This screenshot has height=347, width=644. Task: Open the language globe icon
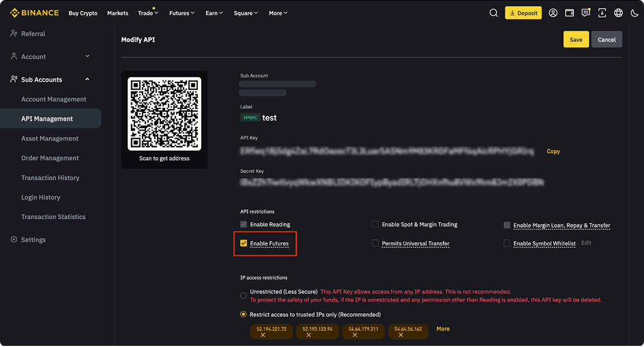[x=618, y=12]
